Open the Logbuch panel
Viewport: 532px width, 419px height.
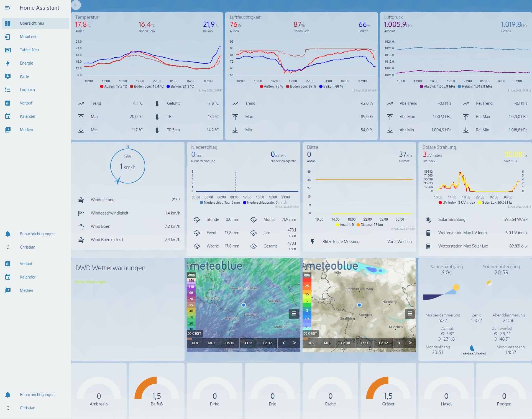pos(35,90)
